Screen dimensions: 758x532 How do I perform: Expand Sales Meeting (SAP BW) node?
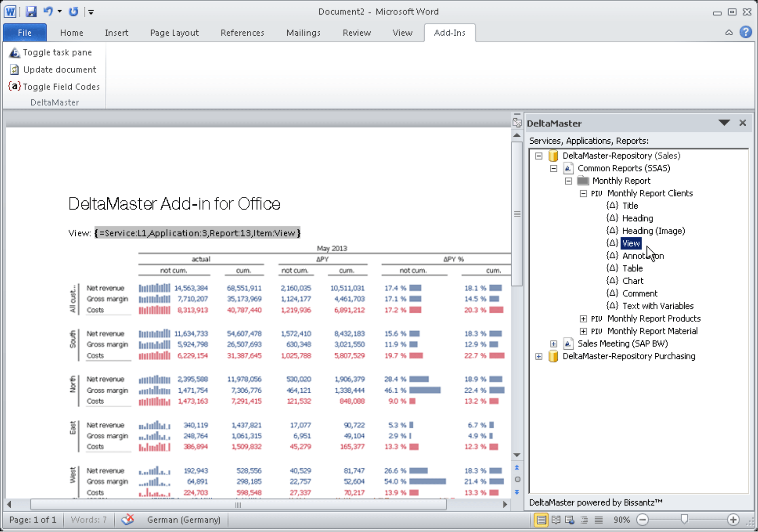[554, 344]
